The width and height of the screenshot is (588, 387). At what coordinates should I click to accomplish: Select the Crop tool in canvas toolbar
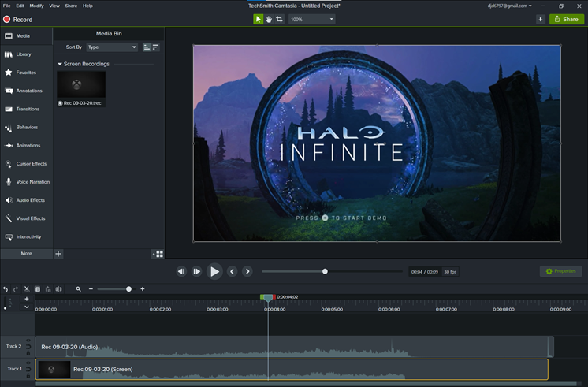[x=280, y=19]
